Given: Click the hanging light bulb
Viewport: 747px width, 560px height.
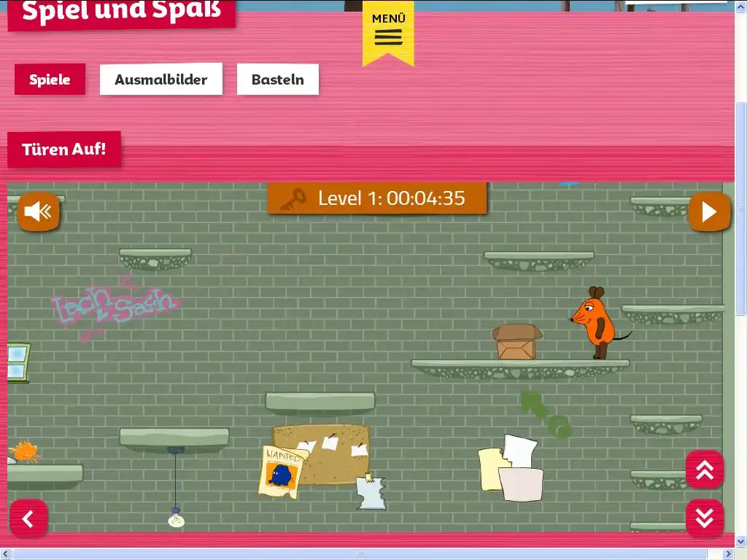Looking at the screenshot, I should coord(177,518).
